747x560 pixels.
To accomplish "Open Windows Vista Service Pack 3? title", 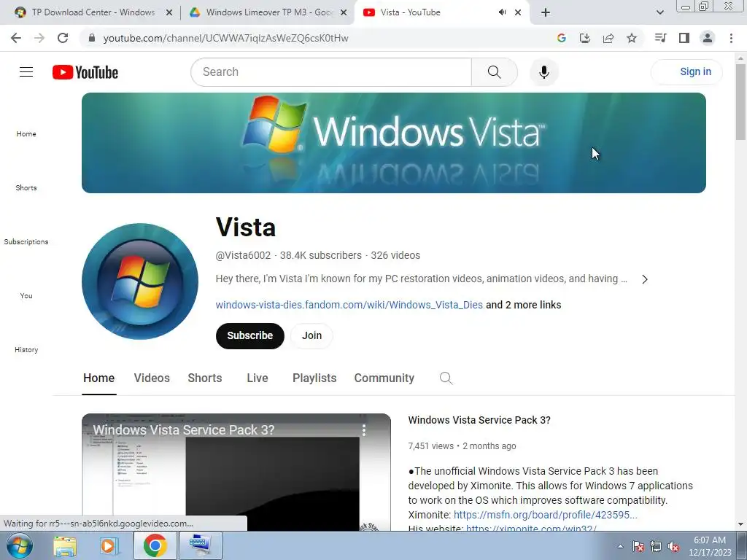I will (x=479, y=420).
